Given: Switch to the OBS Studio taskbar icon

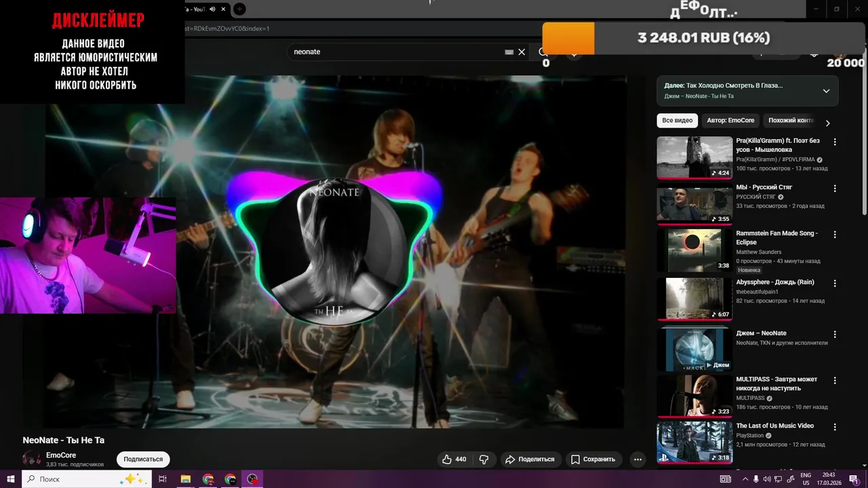Looking at the screenshot, I should tap(253, 479).
